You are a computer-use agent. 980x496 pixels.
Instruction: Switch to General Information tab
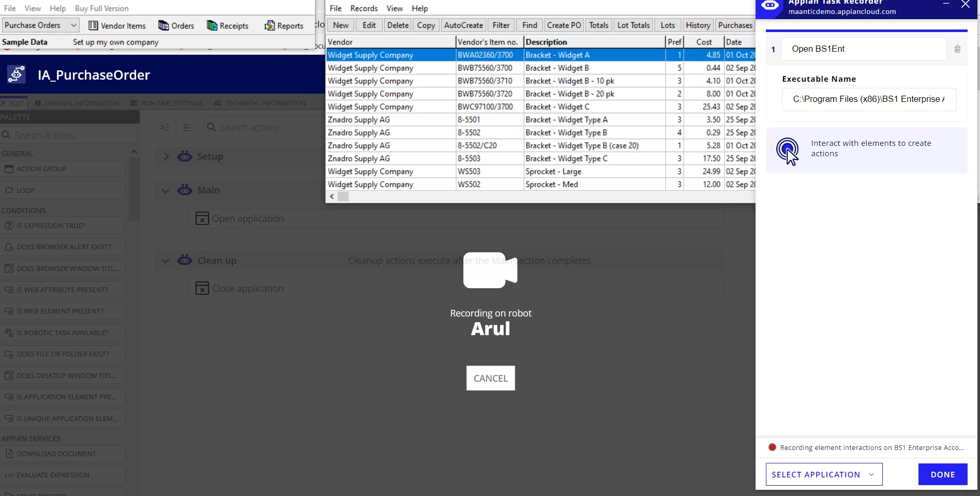coord(77,103)
